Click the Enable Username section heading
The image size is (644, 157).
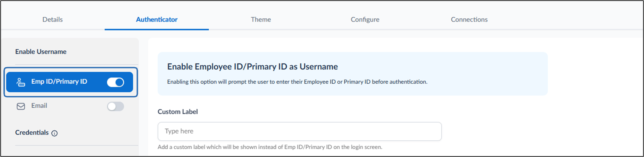click(x=41, y=52)
